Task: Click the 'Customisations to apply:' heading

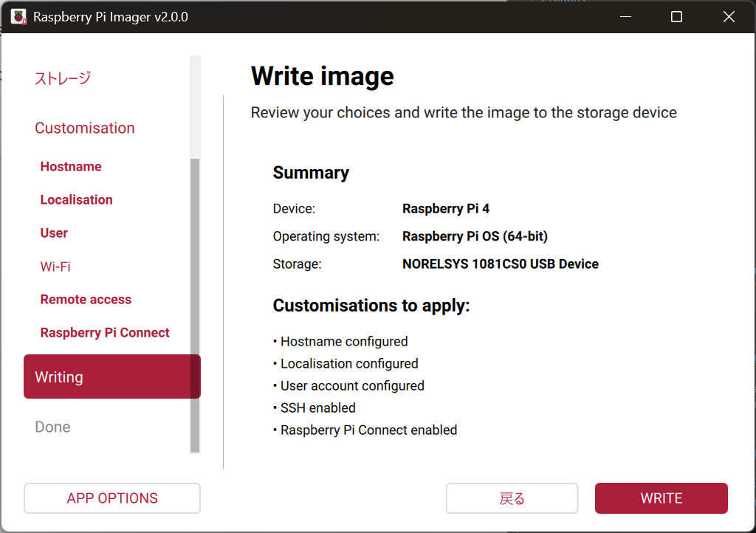Action: (371, 306)
